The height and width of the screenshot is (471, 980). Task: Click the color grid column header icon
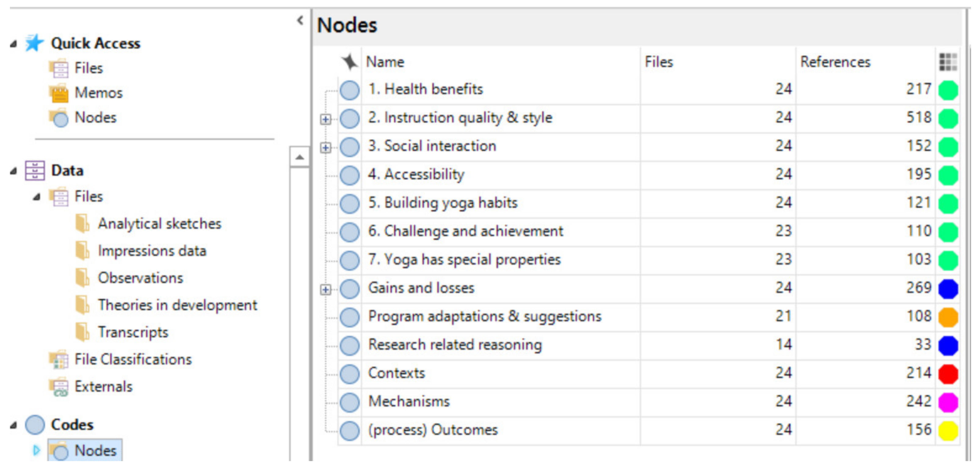point(948,62)
